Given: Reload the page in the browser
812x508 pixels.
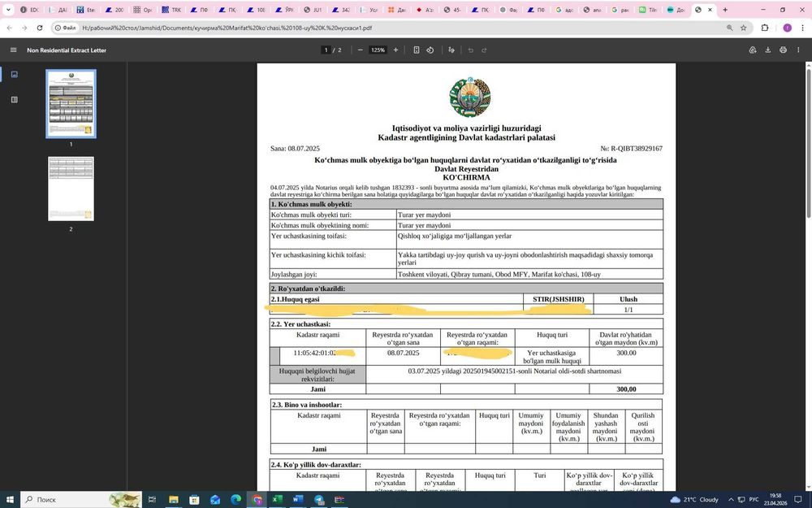Looking at the screenshot, I should click(x=40, y=28).
